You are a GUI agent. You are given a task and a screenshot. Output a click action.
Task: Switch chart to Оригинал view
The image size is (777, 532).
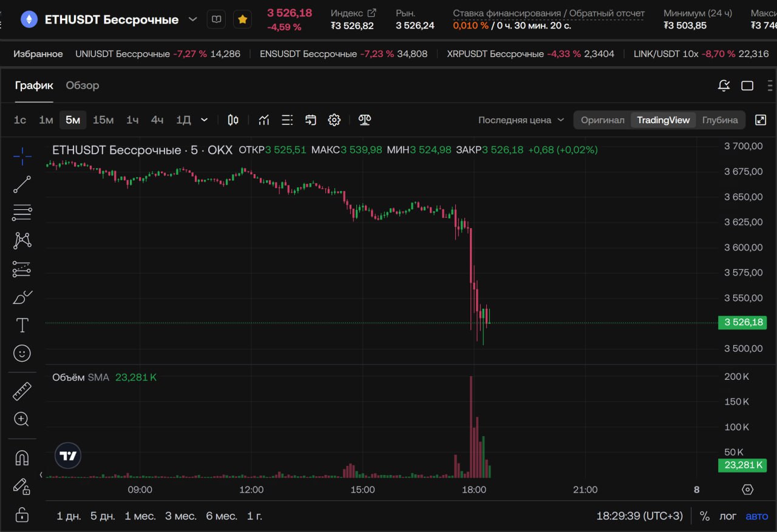click(602, 120)
